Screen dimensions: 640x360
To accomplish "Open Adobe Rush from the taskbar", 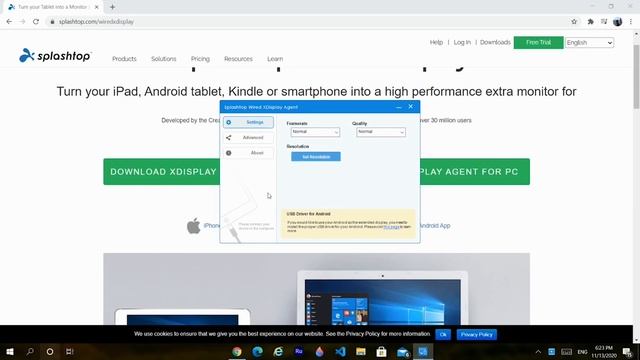I will point(299,351).
